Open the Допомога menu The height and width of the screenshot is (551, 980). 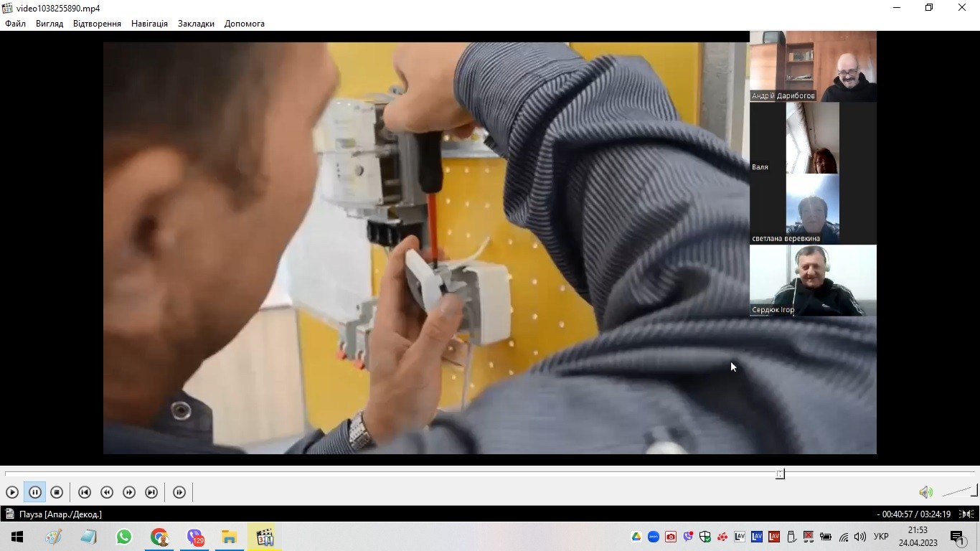pos(244,24)
